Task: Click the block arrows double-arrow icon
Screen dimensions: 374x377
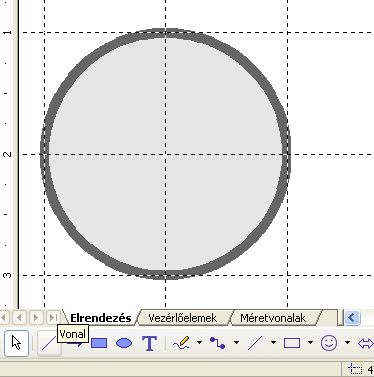Action: (x=365, y=343)
